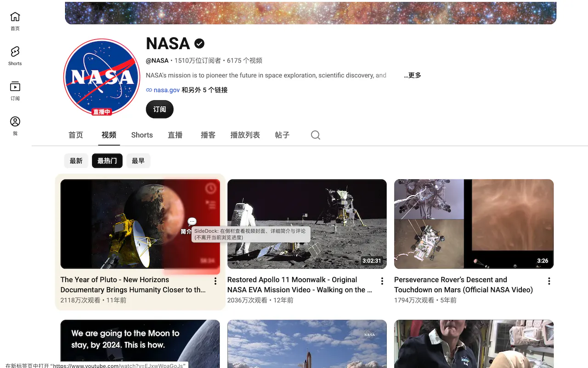Play the Apollo 11 Moonwalk thumbnail
The height and width of the screenshot is (368, 588).
pos(307,224)
